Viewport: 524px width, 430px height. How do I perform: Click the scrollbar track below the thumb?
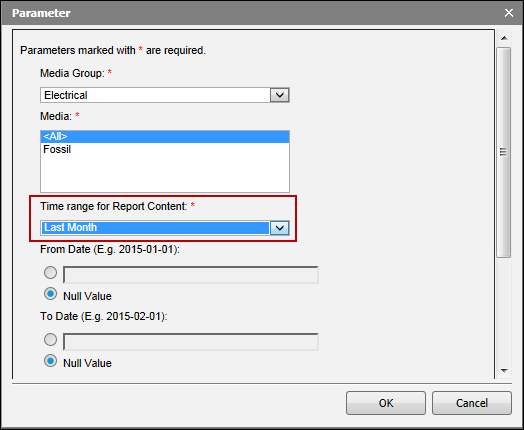coord(504,311)
